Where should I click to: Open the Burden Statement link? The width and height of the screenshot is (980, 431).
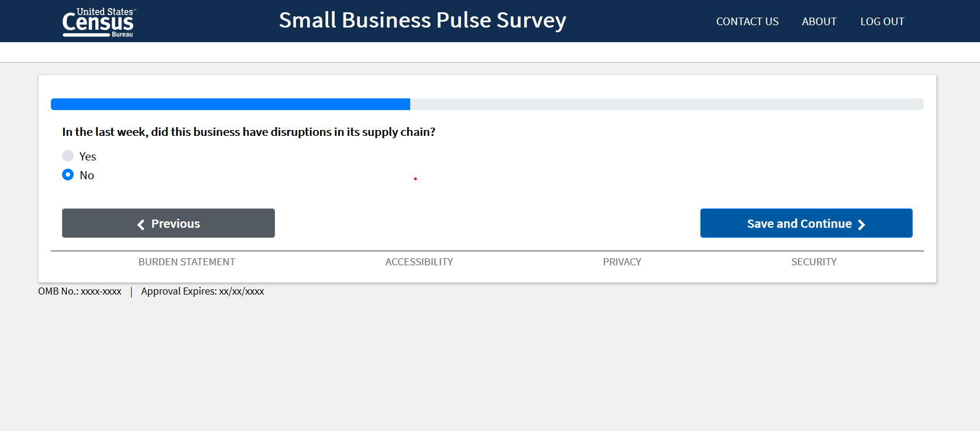click(187, 262)
